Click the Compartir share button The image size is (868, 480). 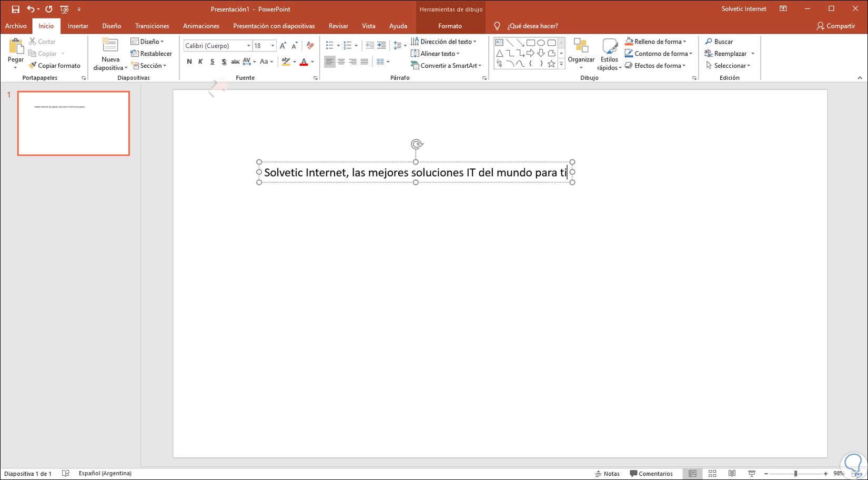coord(836,26)
